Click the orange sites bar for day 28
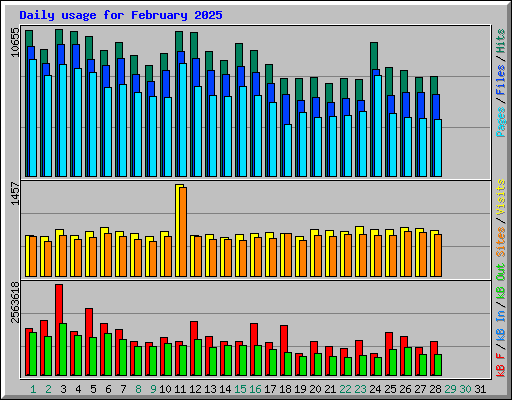Image resolution: width=512 pixels, height=400 pixels. (x=438, y=256)
